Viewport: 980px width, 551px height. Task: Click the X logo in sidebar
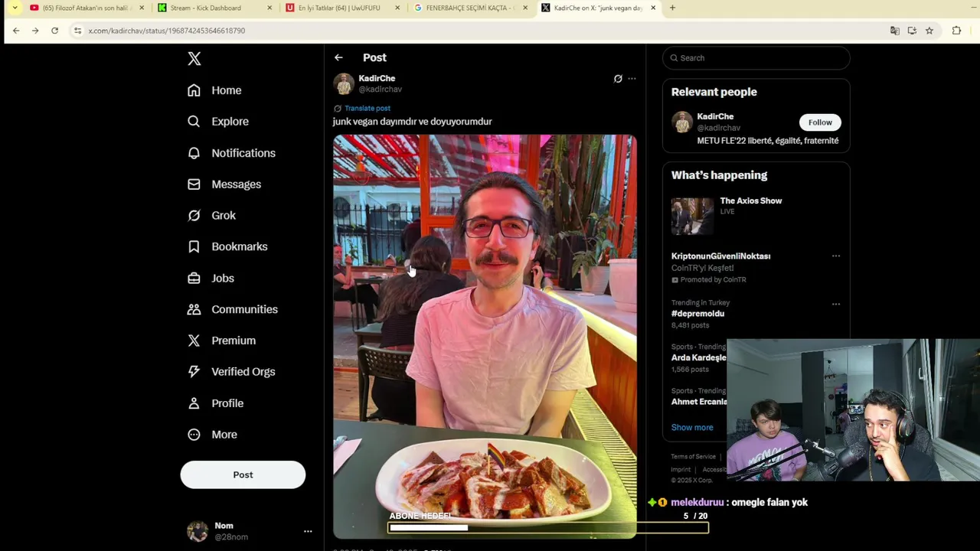[194, 59]
